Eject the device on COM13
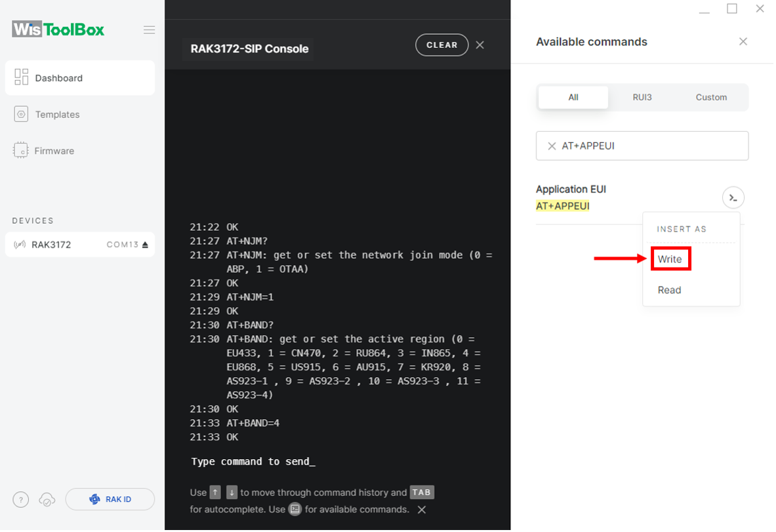The width and height of the screenshot is (776, 532). [x=145, y=245]
